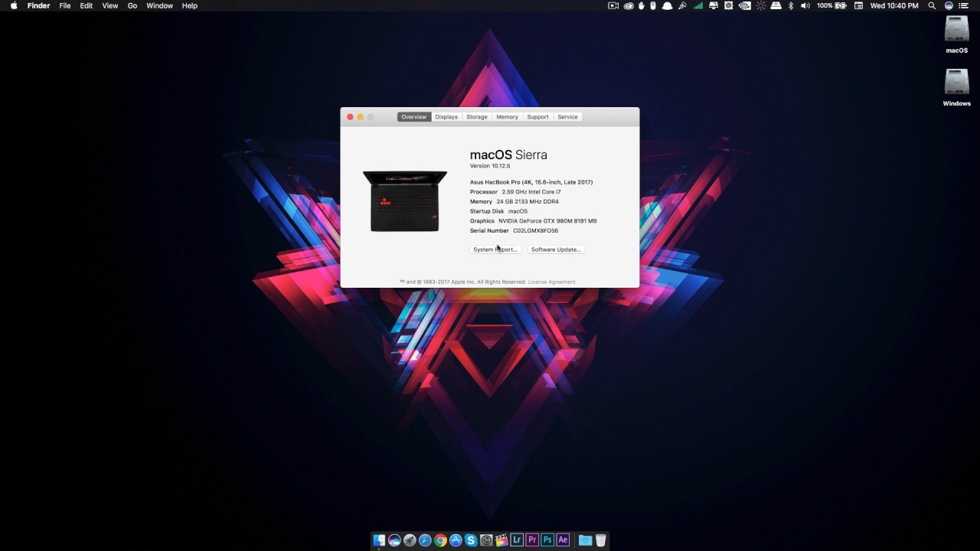Click the laptop image in About window

pyautogui.click(x=405, y=201)
